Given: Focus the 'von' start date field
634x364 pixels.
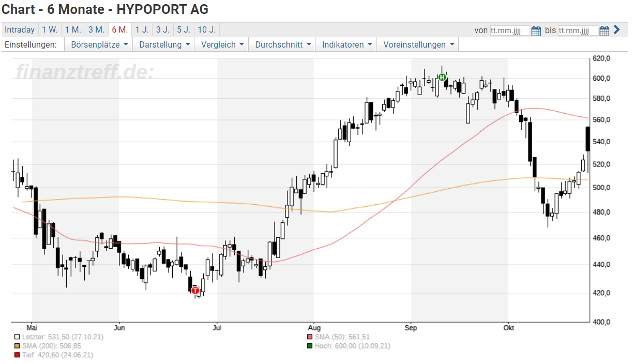Looking at the screenshot, I should [510, 31].
